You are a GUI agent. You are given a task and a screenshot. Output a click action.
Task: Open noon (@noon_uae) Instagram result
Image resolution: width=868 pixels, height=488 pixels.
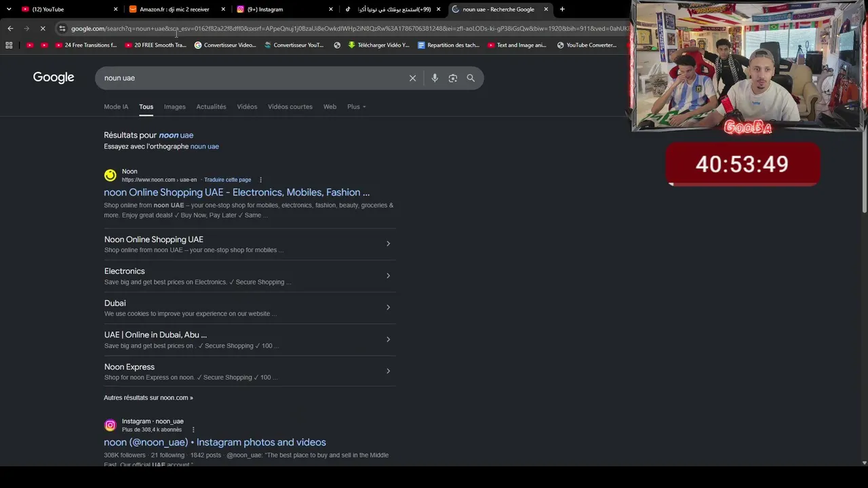[215, 443]
